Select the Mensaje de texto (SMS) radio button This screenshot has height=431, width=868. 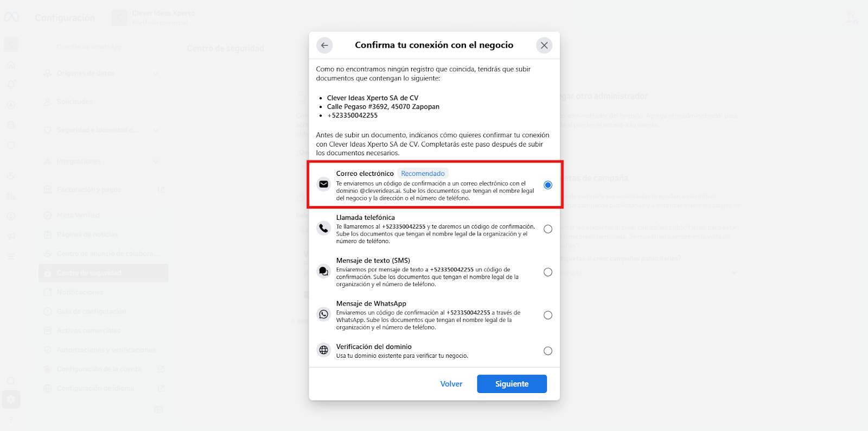point(548,272)
